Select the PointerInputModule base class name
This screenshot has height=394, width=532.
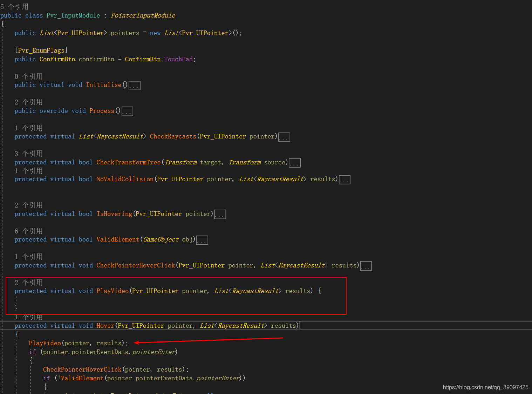pos(143,15)
